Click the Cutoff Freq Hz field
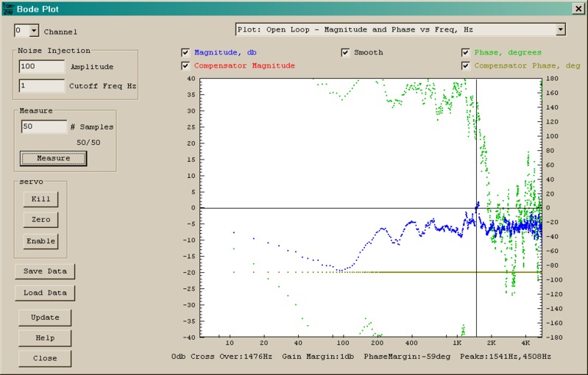Image resolution: width=588 pixels, height=375 pixels. pyautogui.click(x=42, y=86)
